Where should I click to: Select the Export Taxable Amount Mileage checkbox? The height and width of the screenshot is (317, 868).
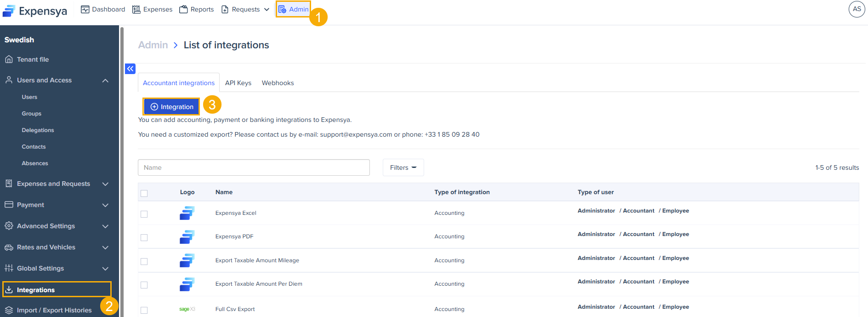[144, 261]
